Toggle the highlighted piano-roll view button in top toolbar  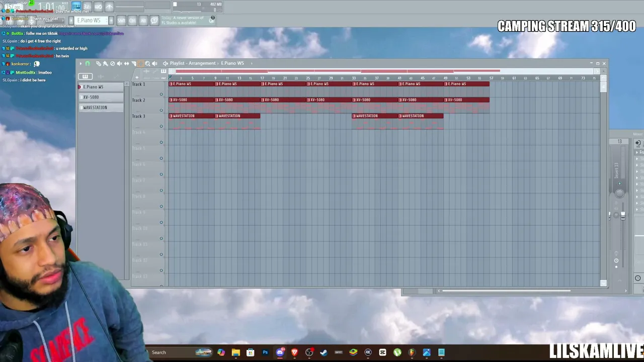click(76, 7)
